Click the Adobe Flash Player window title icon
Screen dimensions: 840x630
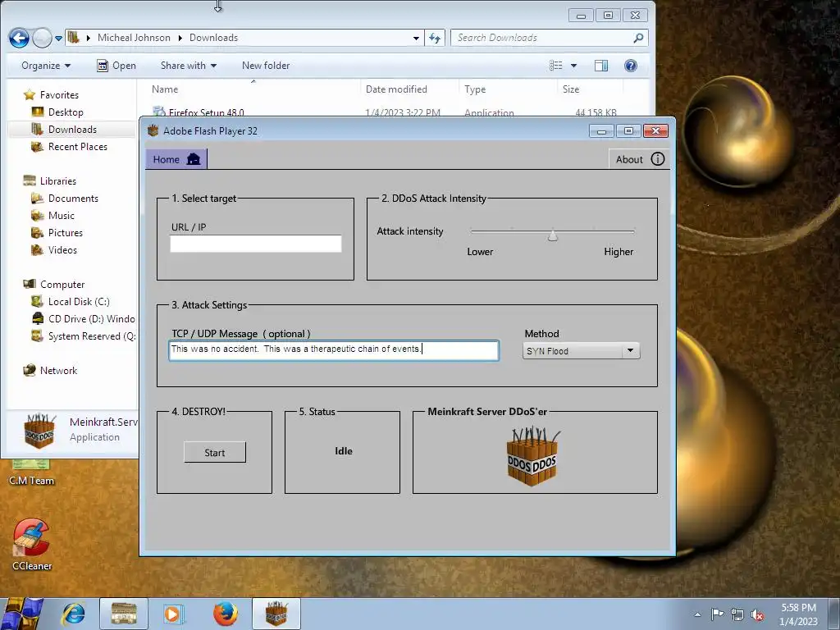(x=153, y=130)
